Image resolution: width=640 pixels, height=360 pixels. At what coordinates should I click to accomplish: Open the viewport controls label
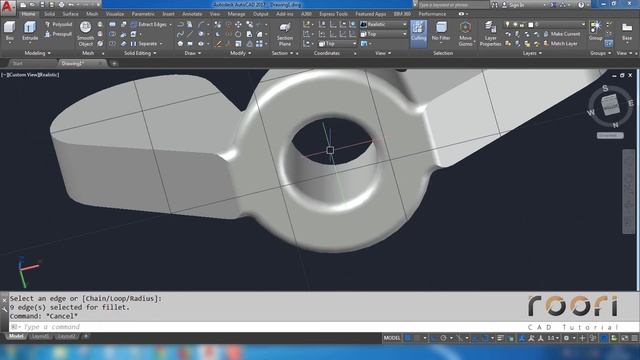(31, 75)
